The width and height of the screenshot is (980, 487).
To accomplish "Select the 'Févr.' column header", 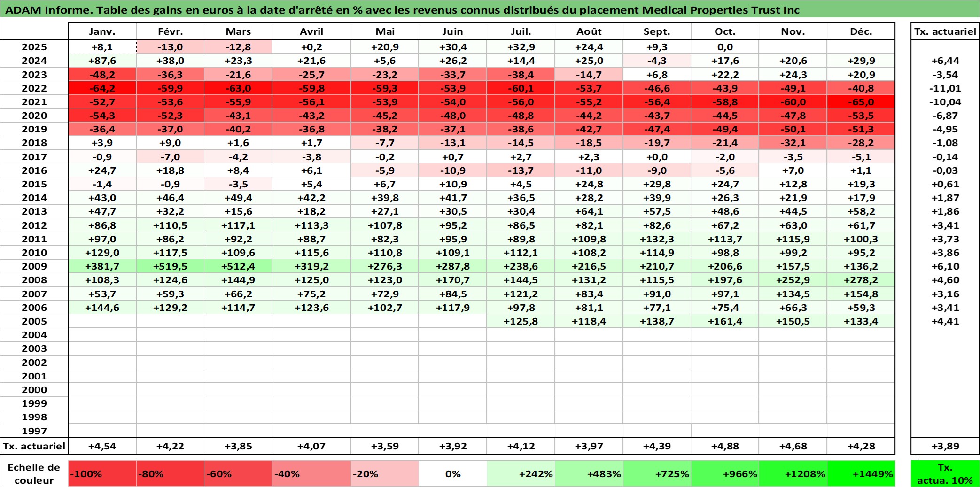I will pyautogui.click(x=170, y=31).
